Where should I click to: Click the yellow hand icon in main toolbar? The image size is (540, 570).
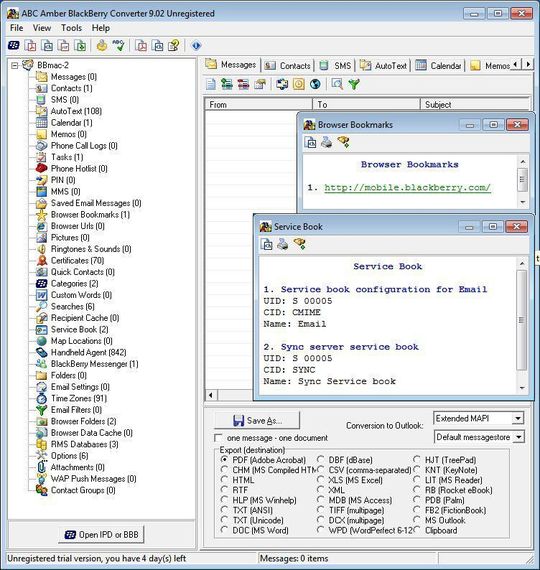(102, 45)
